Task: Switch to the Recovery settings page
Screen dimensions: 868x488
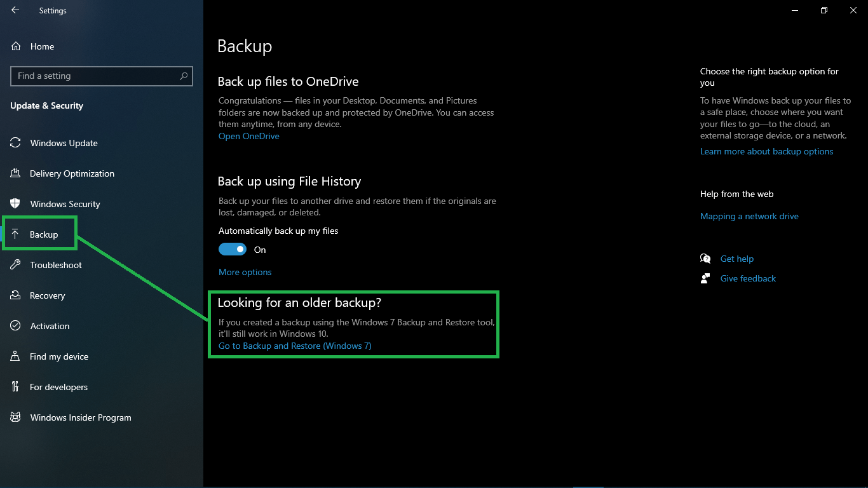Action: coord(48,295)
